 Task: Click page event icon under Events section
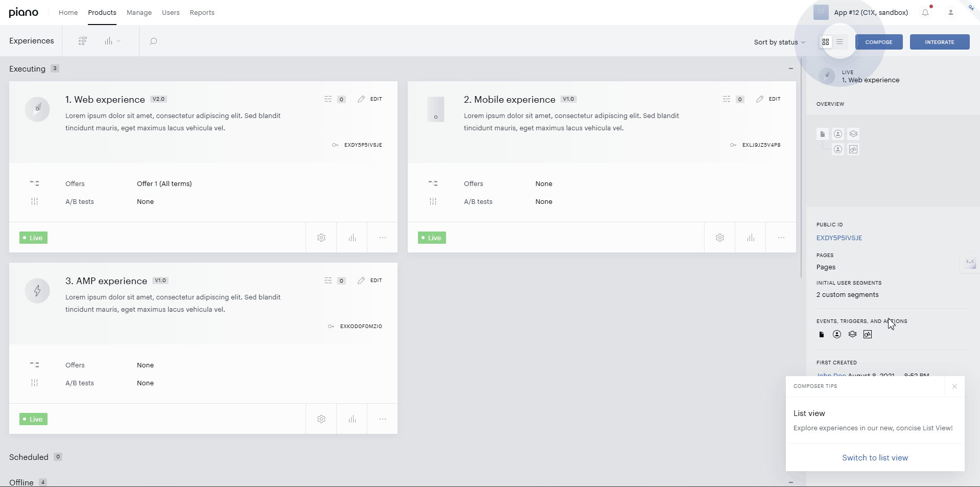click(x=822, y=334)
